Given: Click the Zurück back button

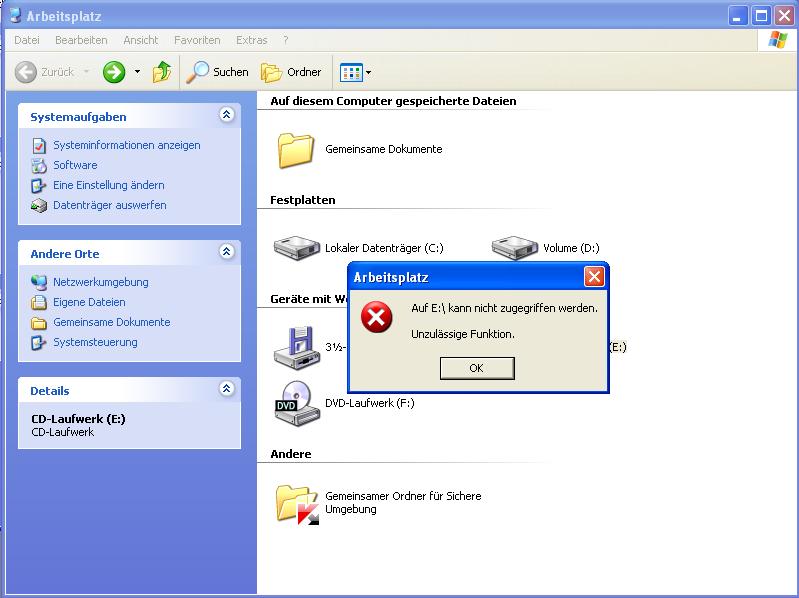Looking at the screenshot, I should tap(45, 72).
